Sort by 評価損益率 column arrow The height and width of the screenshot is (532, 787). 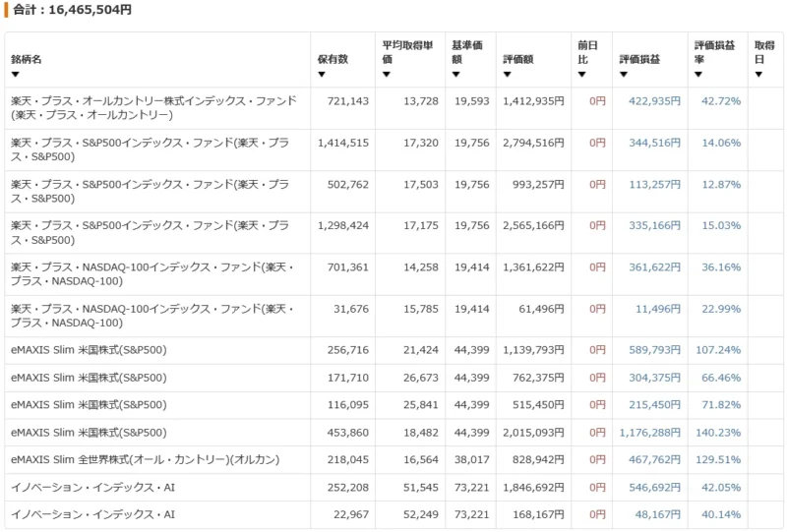(698, 75)
